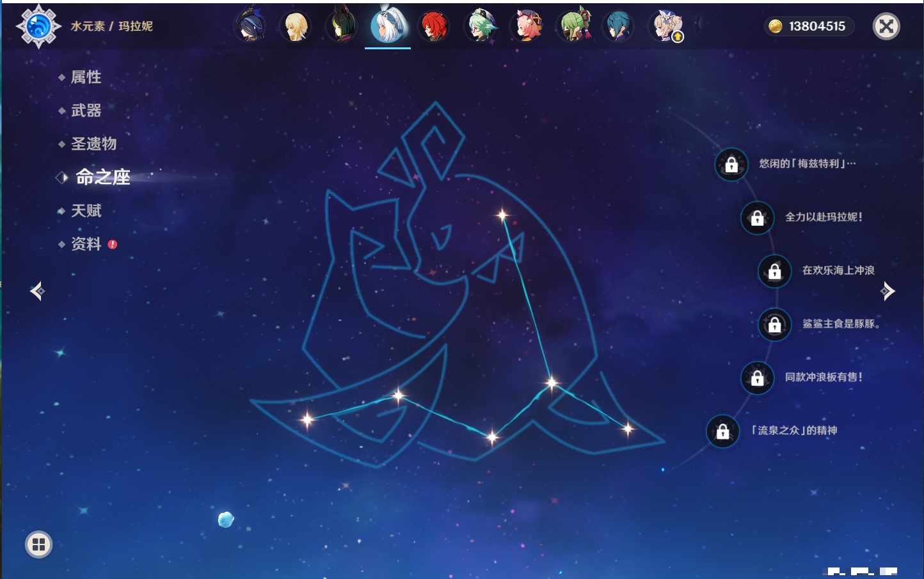Click the Mora amount 13804515

(816, 26)
